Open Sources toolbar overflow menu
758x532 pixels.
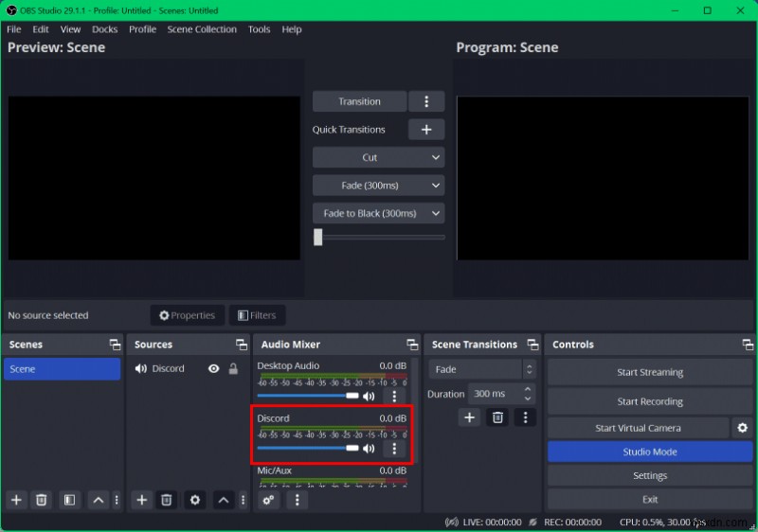coord(243,500)
